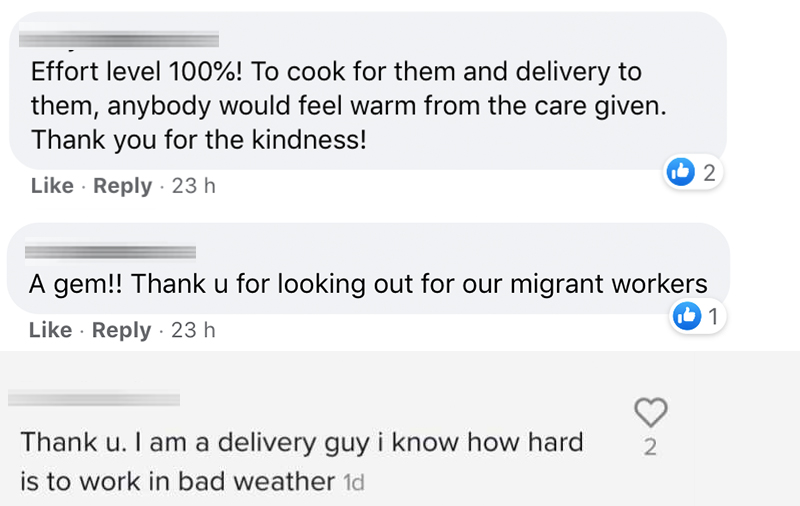Tap the heart icon on the delivery guy comment

pos(651,411)
